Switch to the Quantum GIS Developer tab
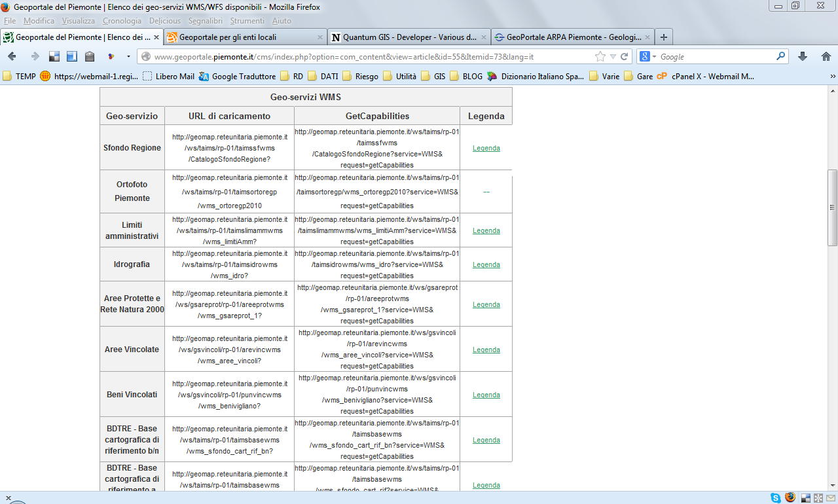 tap(409, 37)
